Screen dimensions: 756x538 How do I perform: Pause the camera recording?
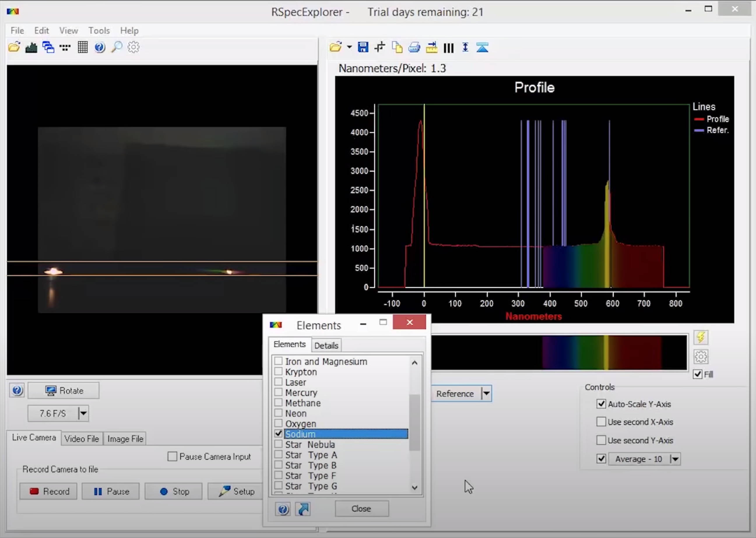[x=111, y=491]
